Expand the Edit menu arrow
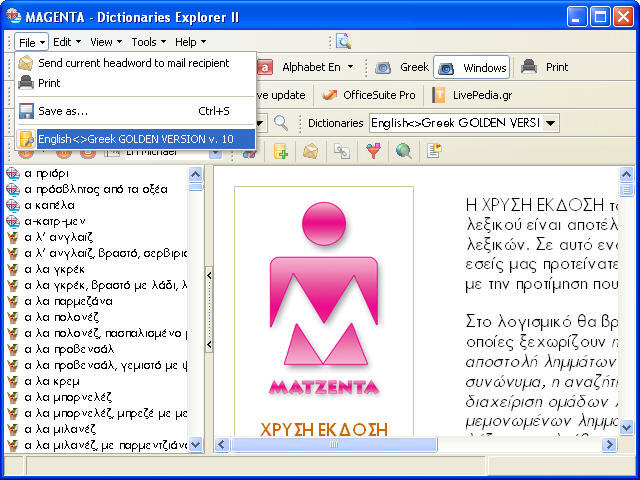The height and width of the screenshot is (480, 640). pos(78,42)
